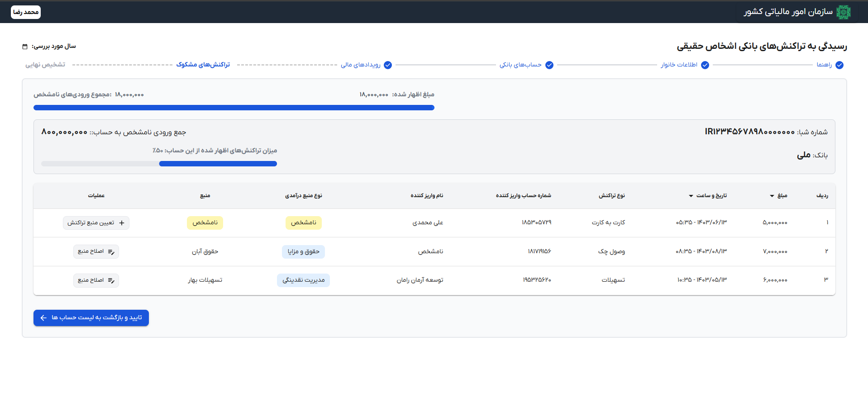Go to the تراکنش‌های مشکوک step

point(203,65)
